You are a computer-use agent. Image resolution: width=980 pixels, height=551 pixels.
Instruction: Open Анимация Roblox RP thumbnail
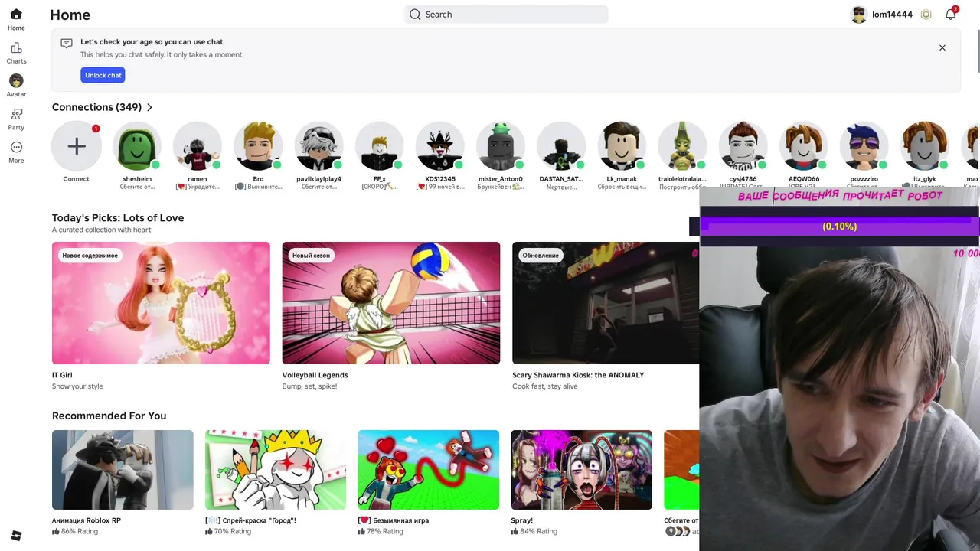pyautogui.click(x=122, y=470)
